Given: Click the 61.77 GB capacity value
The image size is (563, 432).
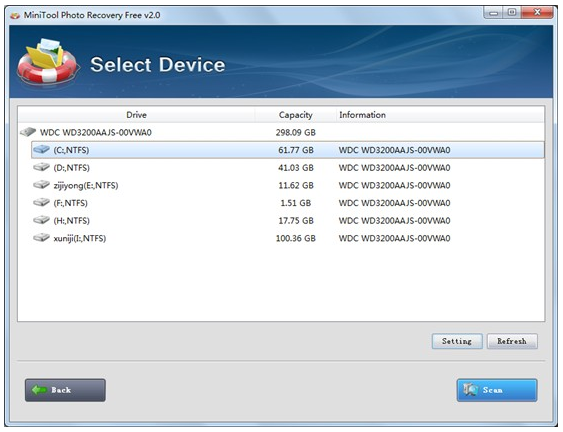Looking at the screenshot, I should pyautogui.click(x=296, y=150).
